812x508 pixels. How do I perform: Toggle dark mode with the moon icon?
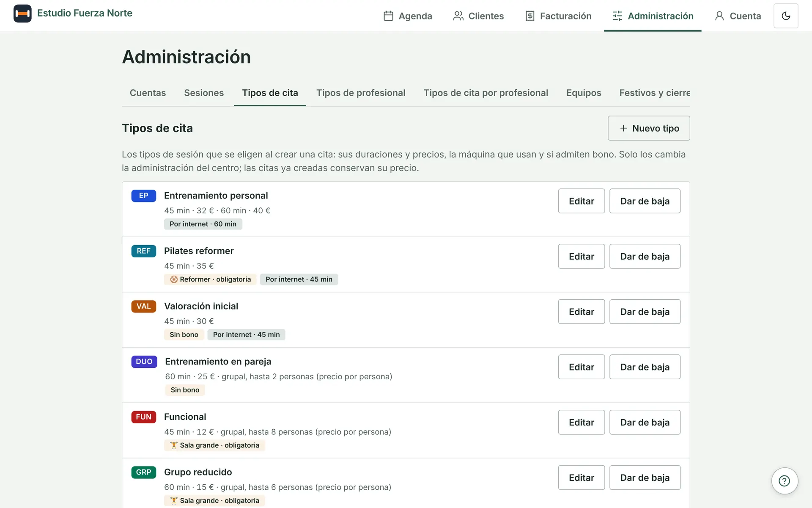point(786,16)
